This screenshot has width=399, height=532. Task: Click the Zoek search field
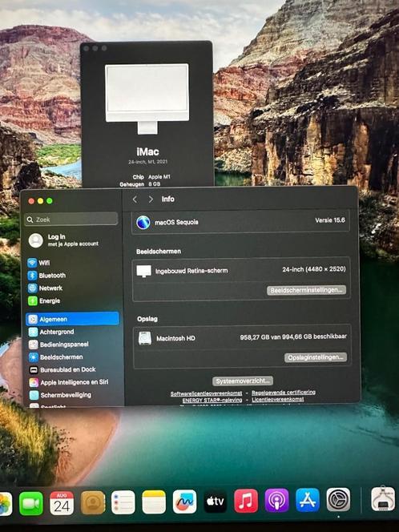(71, 220)
